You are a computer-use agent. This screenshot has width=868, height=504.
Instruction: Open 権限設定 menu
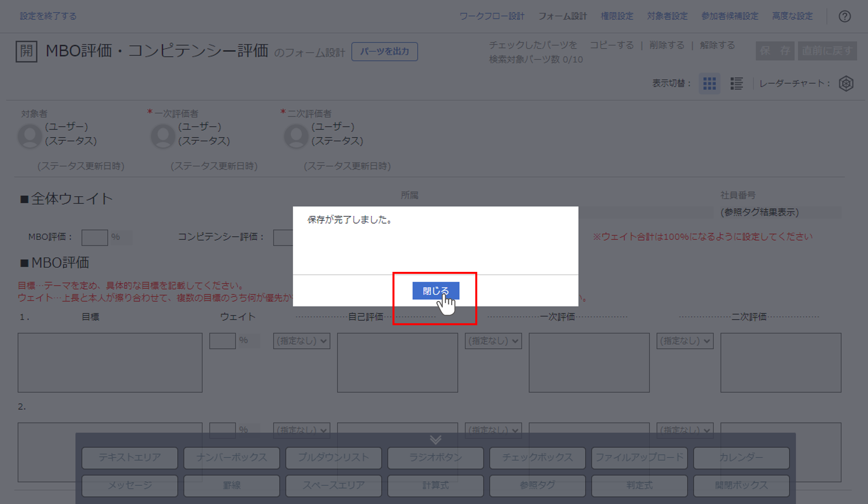pyautogui.click(x=617, y=16)
